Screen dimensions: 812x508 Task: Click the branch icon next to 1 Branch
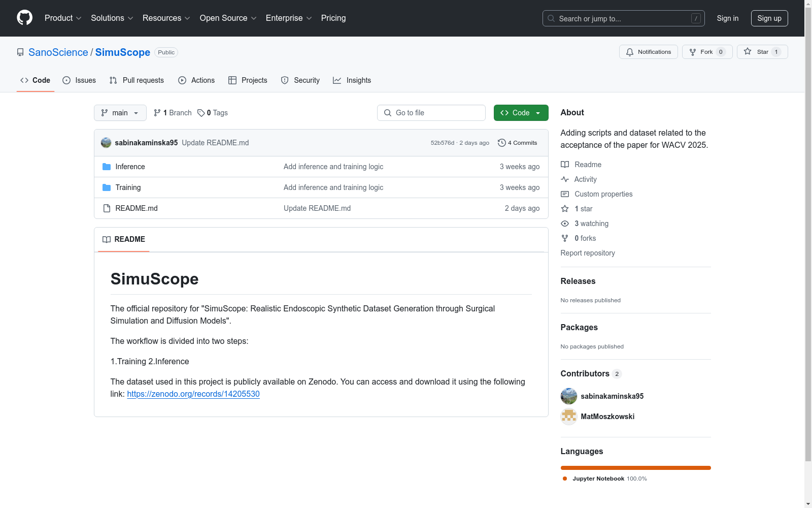(x=157, y=113)
